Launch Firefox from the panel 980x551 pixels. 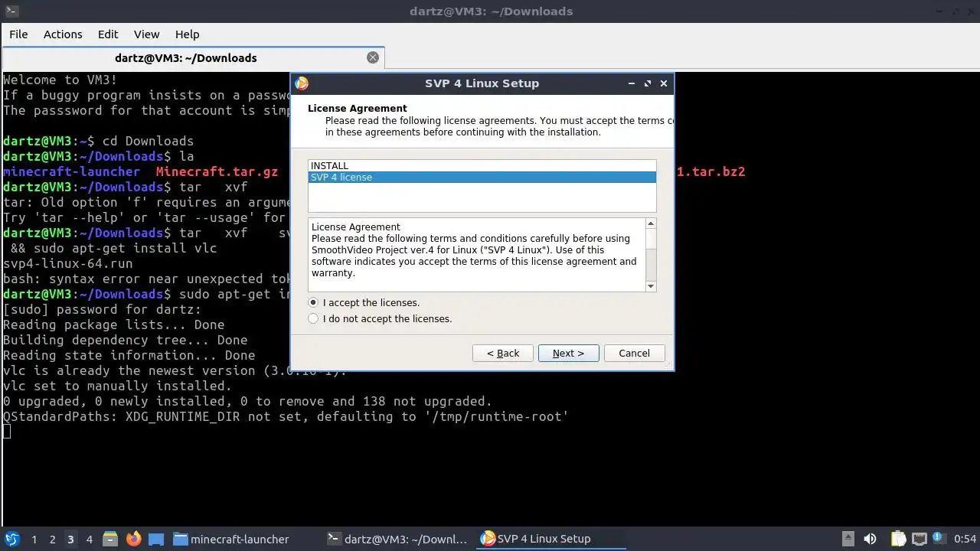click(134, 539)
